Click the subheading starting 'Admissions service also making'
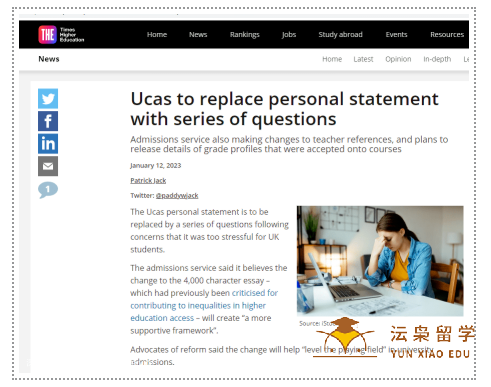The width and height of the screenshot is (491, 387). click(x=289, y=144)
